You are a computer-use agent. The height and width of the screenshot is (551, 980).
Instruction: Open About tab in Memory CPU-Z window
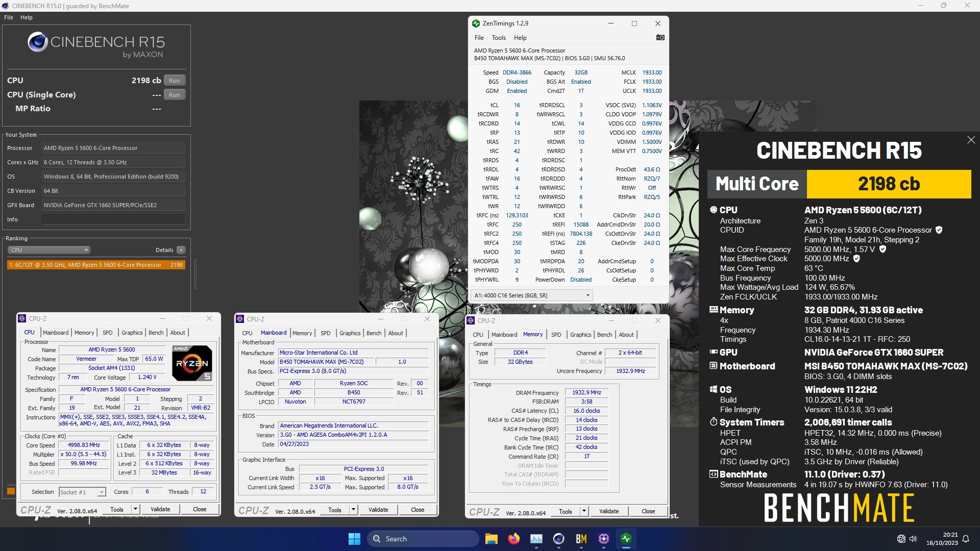[x=626, y=335]
